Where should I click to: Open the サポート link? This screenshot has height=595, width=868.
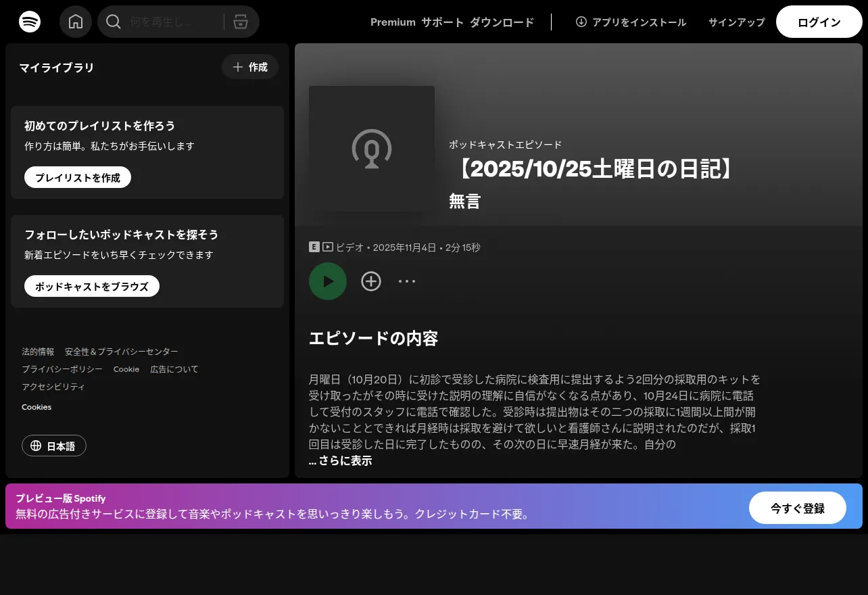[x=443, y=22]
